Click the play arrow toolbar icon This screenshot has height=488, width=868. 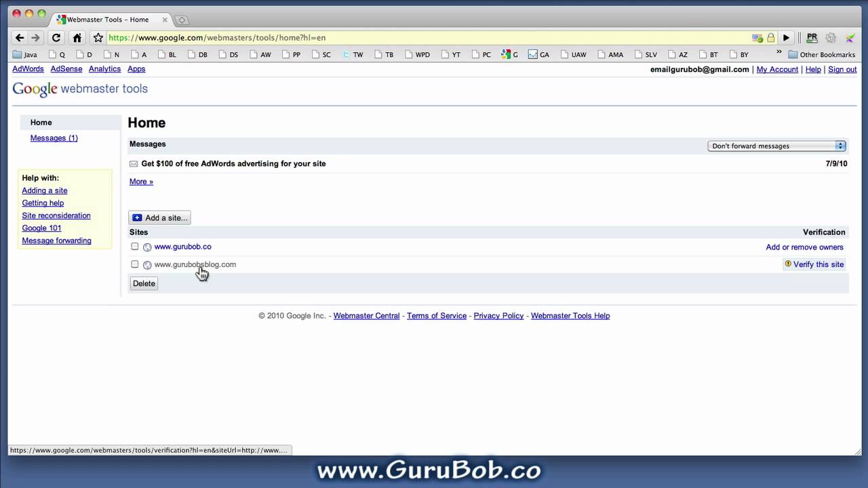point(787,38)
